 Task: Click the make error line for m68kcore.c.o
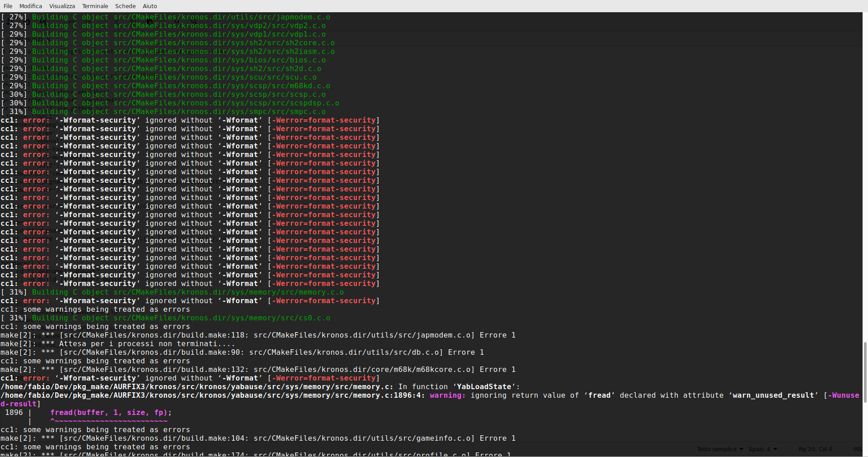tap(258, 370)
